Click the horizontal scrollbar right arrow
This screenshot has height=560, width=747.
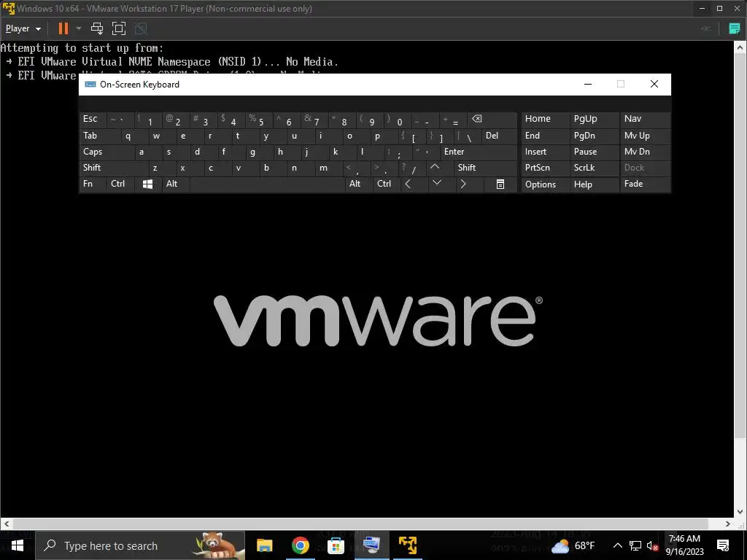[x=728, y=524]
